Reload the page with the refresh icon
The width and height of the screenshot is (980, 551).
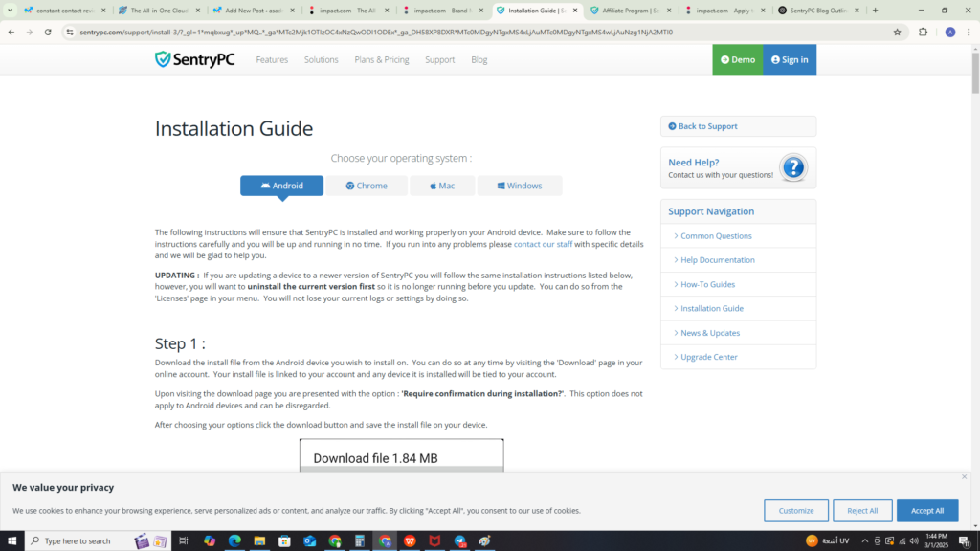click(48, 32)
